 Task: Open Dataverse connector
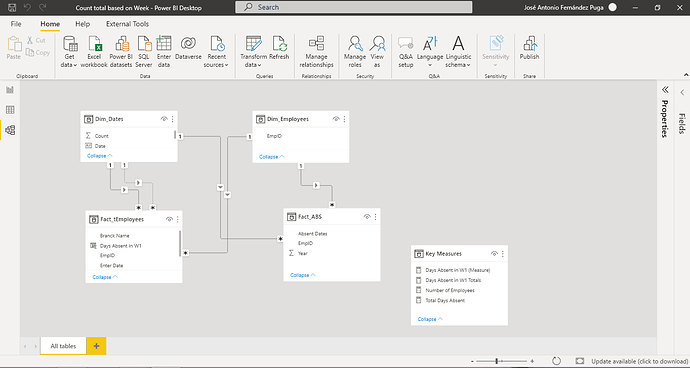pos(188,48)
